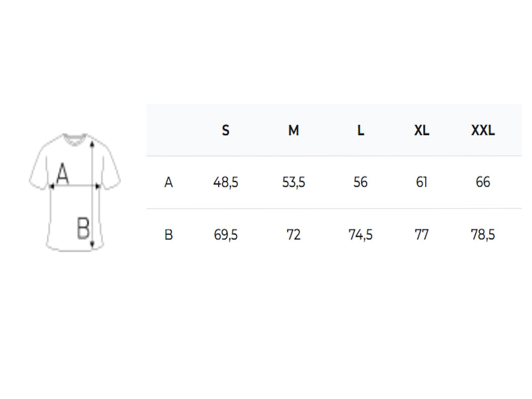
Task: Click the 56 width value for size L
Action: (361, 182)
